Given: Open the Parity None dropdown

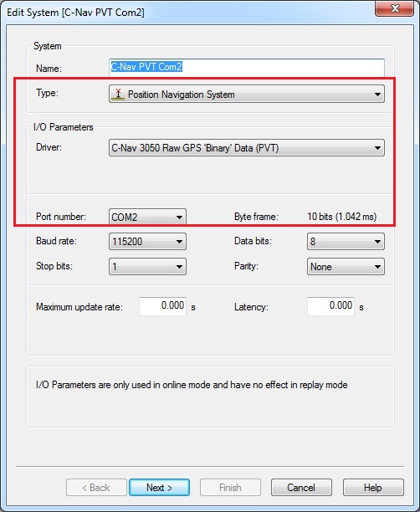Looking at the screenshot, I should pyautogui.click(x=346, y=267).
